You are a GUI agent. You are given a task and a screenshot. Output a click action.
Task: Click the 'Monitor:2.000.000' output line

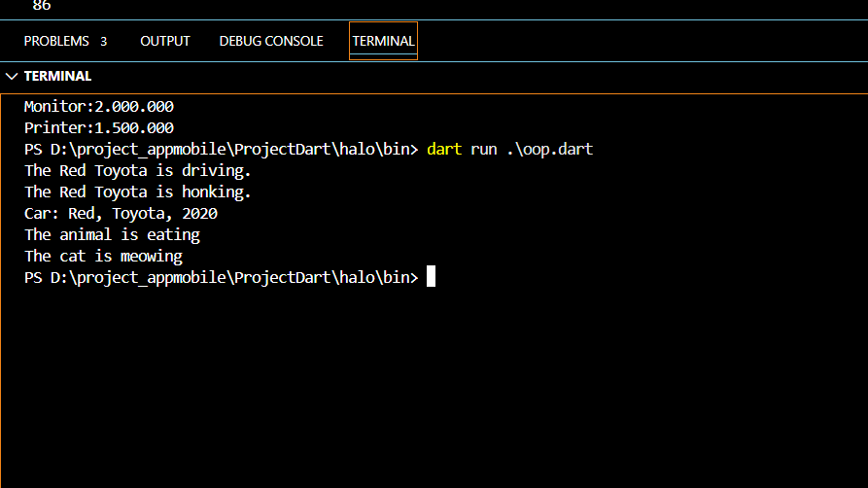coord(99,107)
